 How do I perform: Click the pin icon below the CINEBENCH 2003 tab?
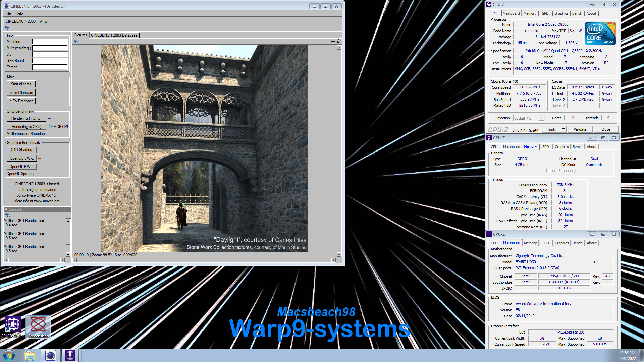point(7,28)
